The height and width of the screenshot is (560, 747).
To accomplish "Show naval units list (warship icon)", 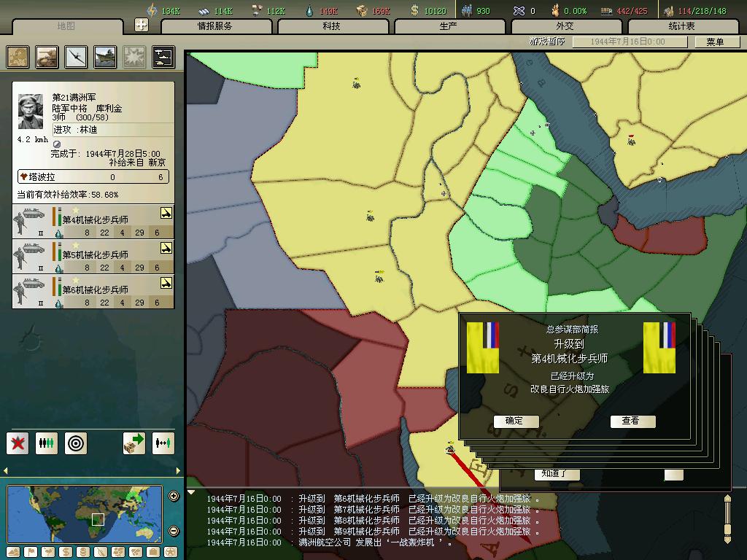I will (105, 57).
